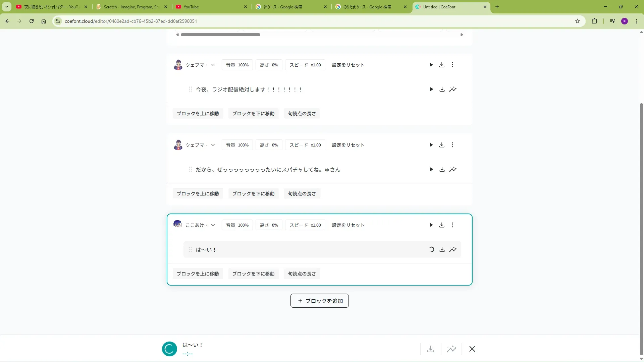Switch to Scratch browser tab
This screenshot has width=644, height=362.
point(131,7)
